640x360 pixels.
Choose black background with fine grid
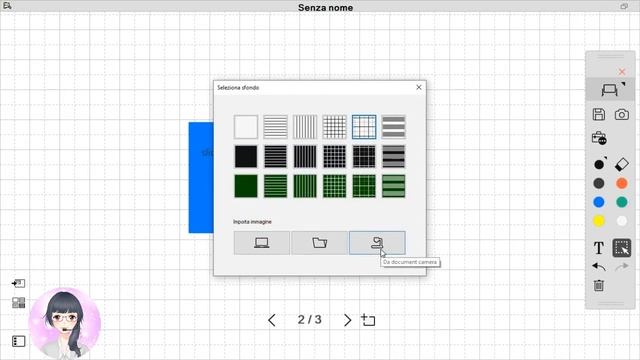tap(334, 156)
